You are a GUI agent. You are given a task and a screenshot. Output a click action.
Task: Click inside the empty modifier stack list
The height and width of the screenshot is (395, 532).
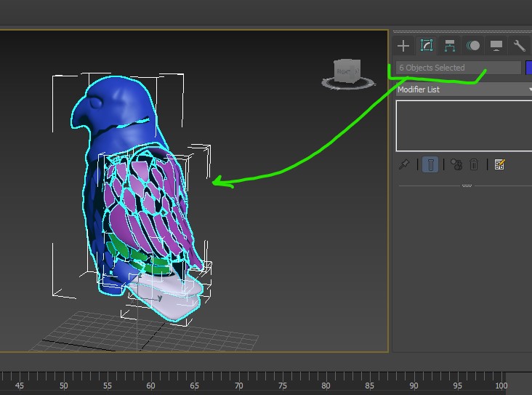click(464, 125)
